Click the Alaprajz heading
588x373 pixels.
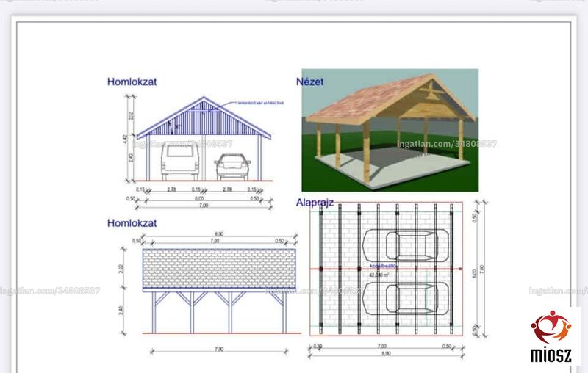(x=315, y=203)
